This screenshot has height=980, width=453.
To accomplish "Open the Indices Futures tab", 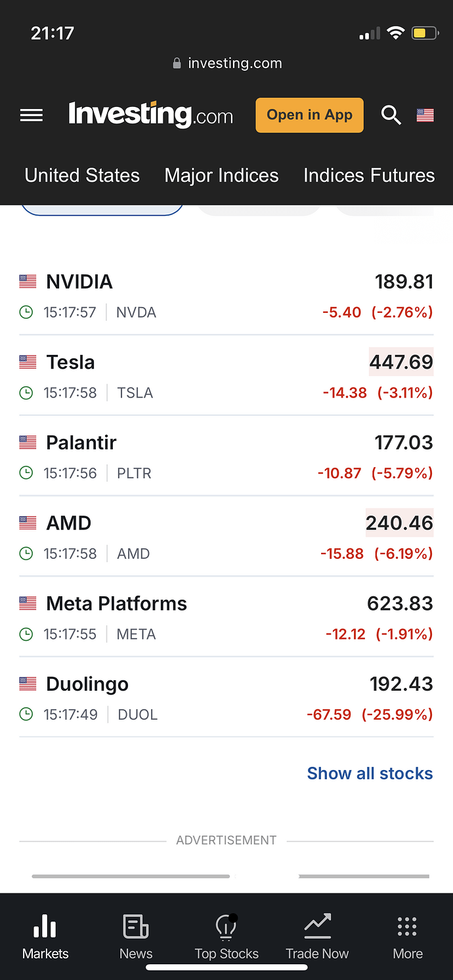I will tap(369, 175).
